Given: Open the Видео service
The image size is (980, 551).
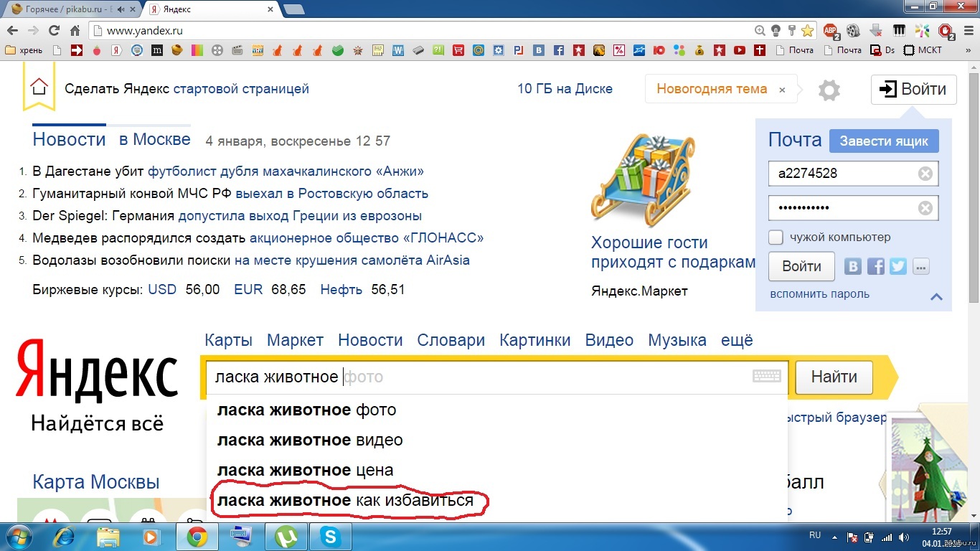Looking at the screenshot, I should coord(609,340).
